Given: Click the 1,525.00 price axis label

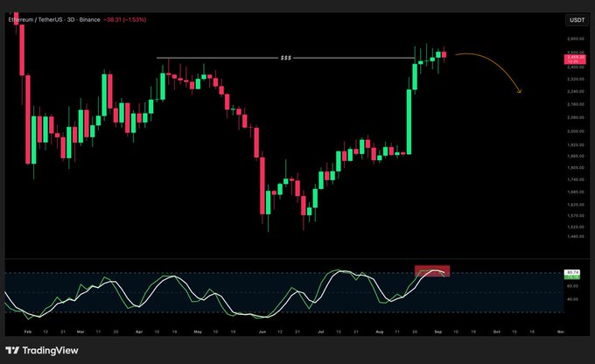Looking at the screenshot, I should click(x=576, y=227).
